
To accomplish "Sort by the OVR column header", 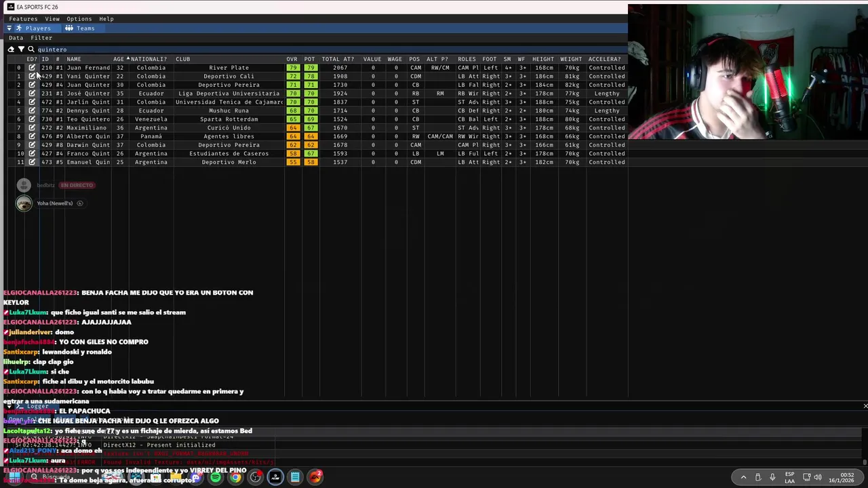I will (x=292, y=59).
